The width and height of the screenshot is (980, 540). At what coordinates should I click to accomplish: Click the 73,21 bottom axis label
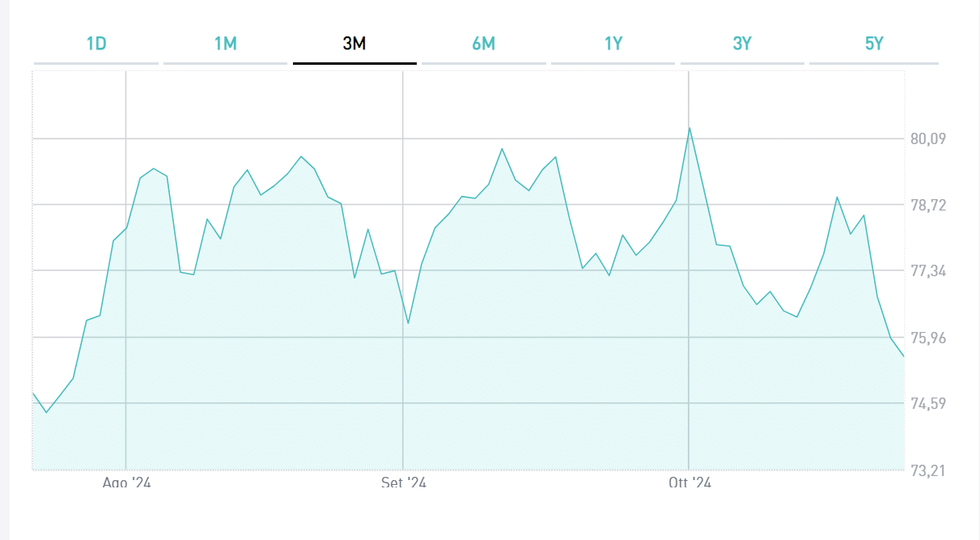pos(928,470)
